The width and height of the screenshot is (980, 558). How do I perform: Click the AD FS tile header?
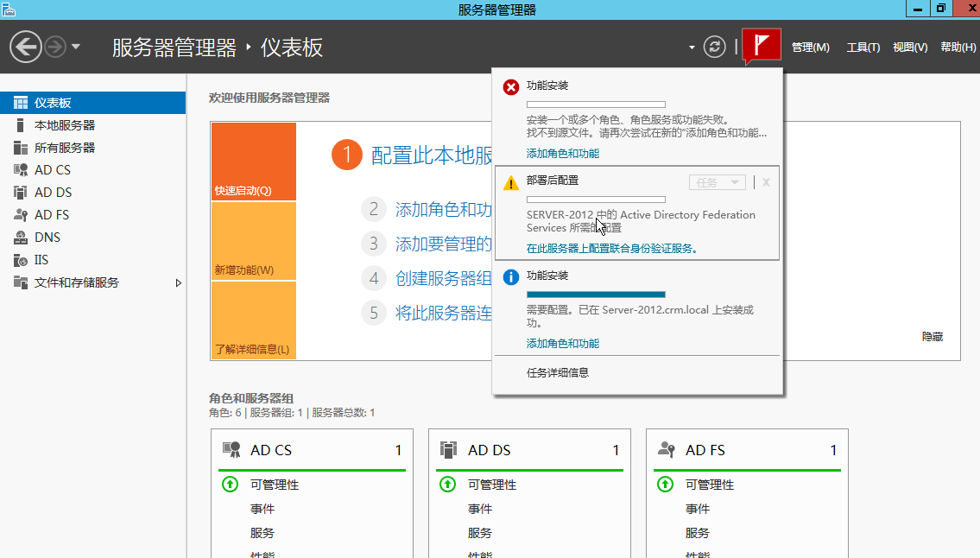[747, 450]
